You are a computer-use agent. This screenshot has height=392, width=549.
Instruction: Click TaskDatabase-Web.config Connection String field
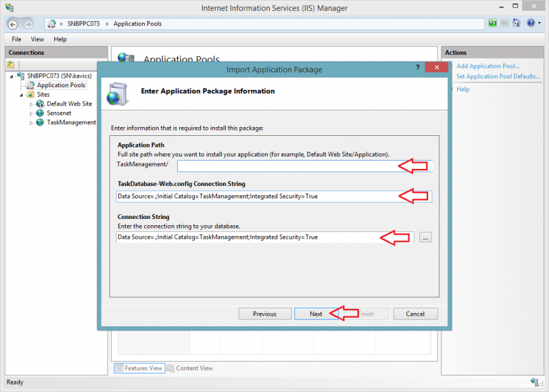[x=274, y=196]
